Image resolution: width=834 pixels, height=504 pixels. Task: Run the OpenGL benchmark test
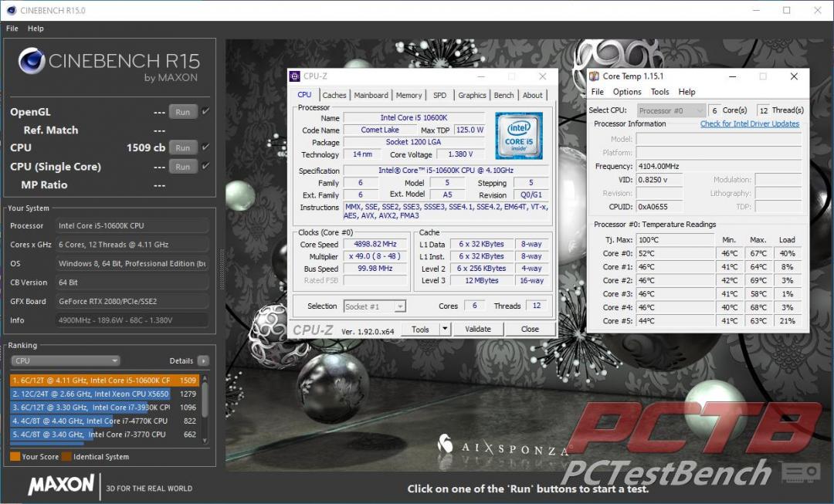(183, 112)
